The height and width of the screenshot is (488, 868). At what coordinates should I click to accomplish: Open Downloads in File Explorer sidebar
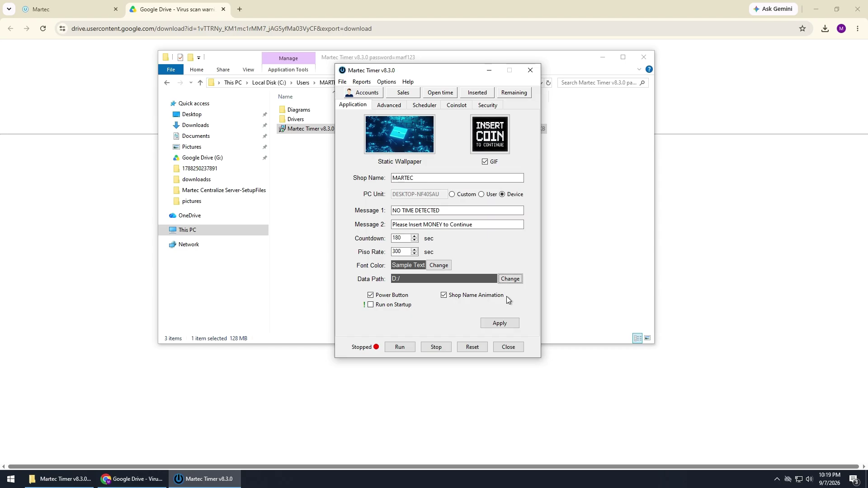pos(195,125)
